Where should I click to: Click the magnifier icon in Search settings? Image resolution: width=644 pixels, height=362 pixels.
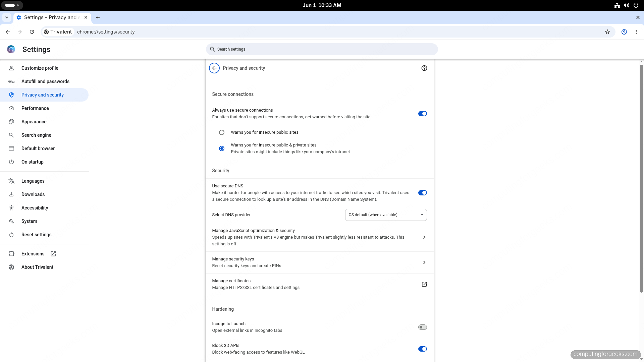click(212, 49)
